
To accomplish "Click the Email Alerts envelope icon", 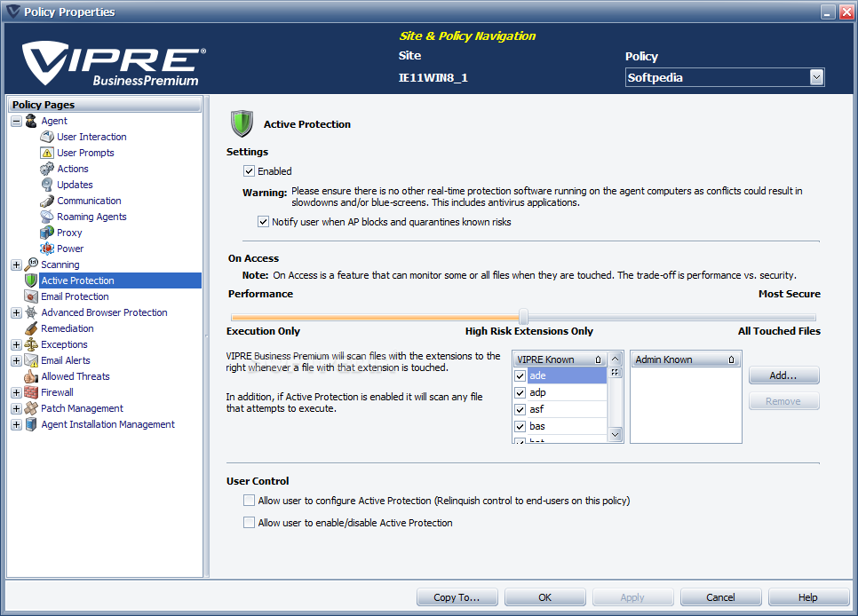I will [x=31, y=360].
